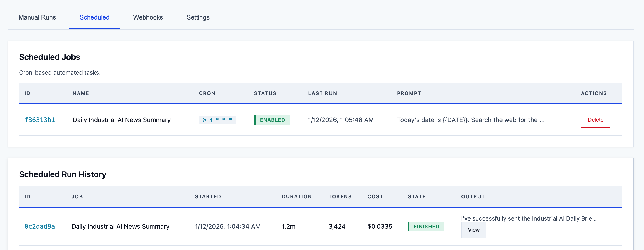Open run details via the 0c2dad9a ID link
Viewport: 644px width, 250px height.
click(x=40, y=226)
